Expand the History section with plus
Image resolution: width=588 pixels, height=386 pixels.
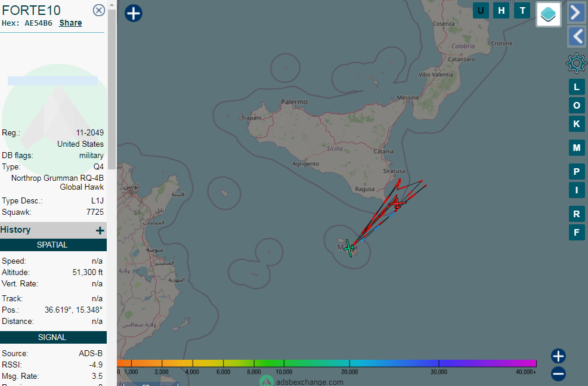click(x=100, y=230)
